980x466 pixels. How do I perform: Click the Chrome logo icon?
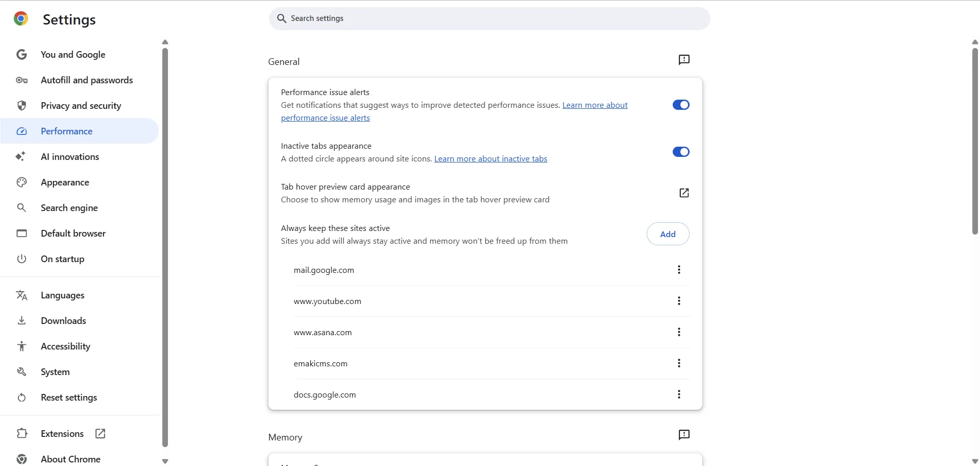[x=21, y=19]
